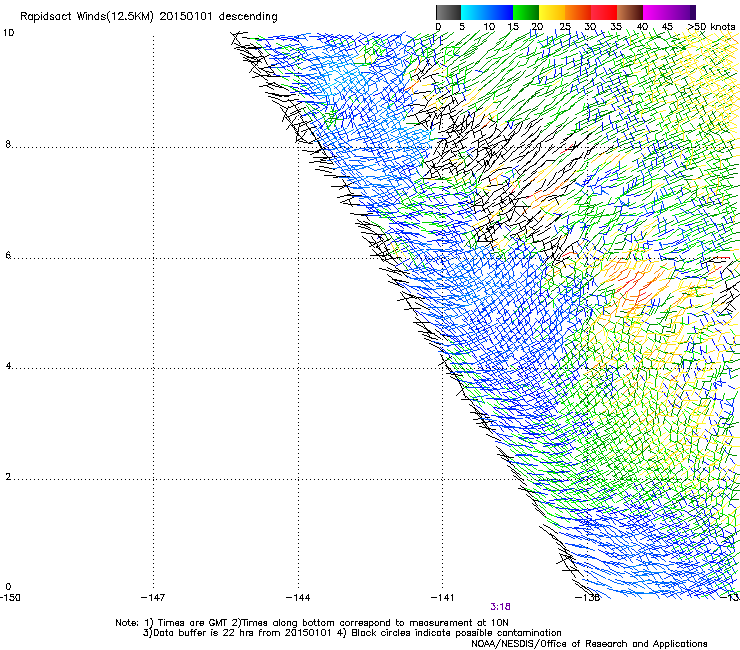Image resolution: width=740 pixels, height=650 pixels.
Task: Click the brown 35-40 knots legend swatch
Action: (x=630, y=12)
